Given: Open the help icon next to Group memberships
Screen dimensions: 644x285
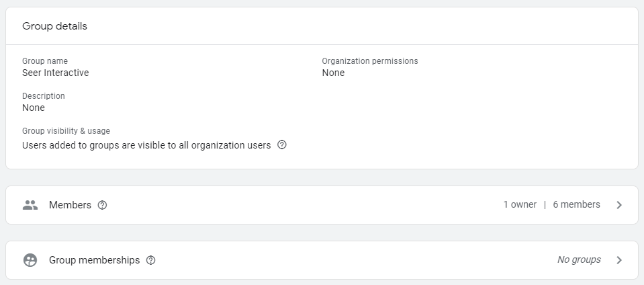Looking at the screenshot, I should pyautogui.click(x=150, y=260).
